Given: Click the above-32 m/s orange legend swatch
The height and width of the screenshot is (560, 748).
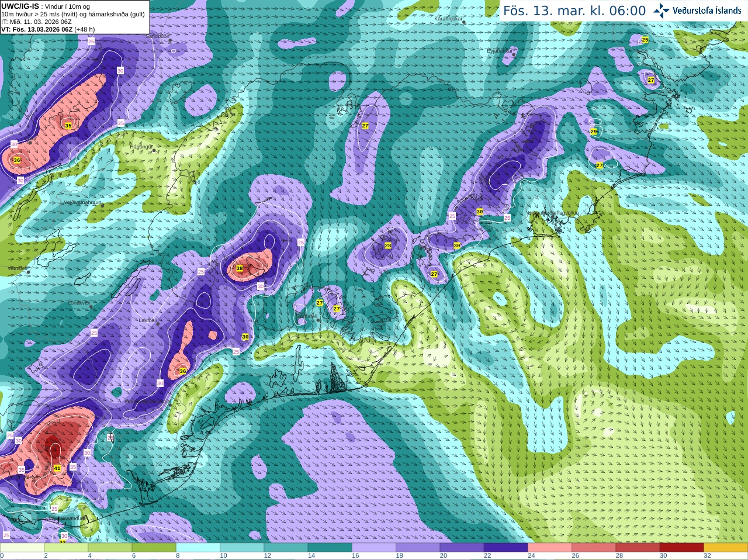Looking at the screenshot, I should tap(726, 548).
